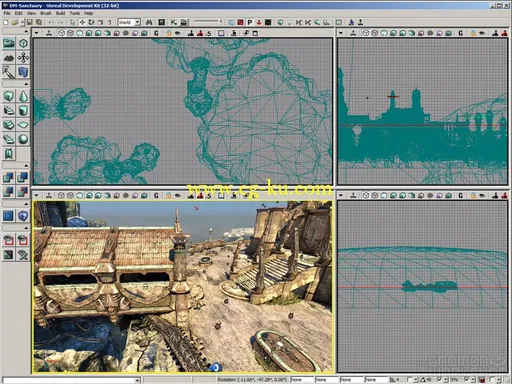Image resolution: width=512 pixels, height=384 pixels.
Task: Click the Open level folder icon
Action: pyautogui.click(x=15, y=22)
